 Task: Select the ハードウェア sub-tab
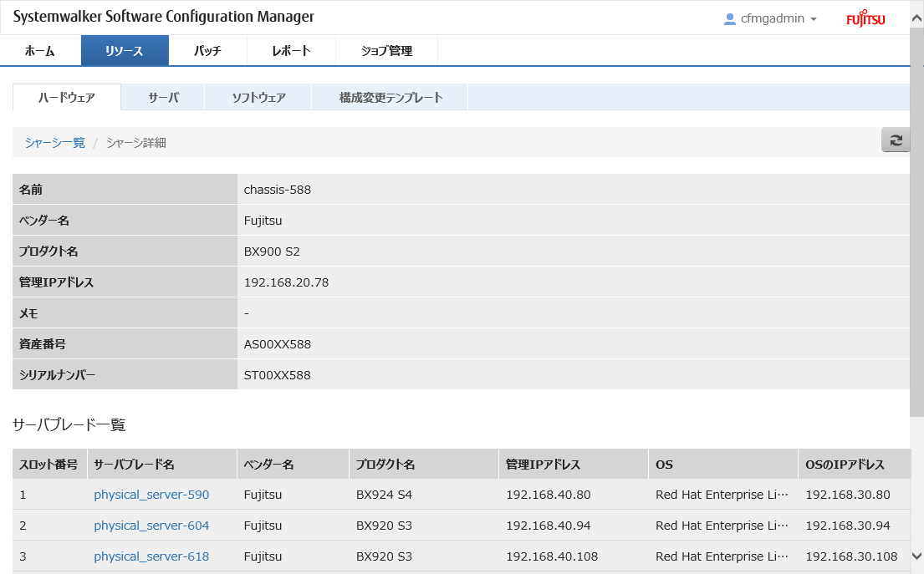coord(67,97)
